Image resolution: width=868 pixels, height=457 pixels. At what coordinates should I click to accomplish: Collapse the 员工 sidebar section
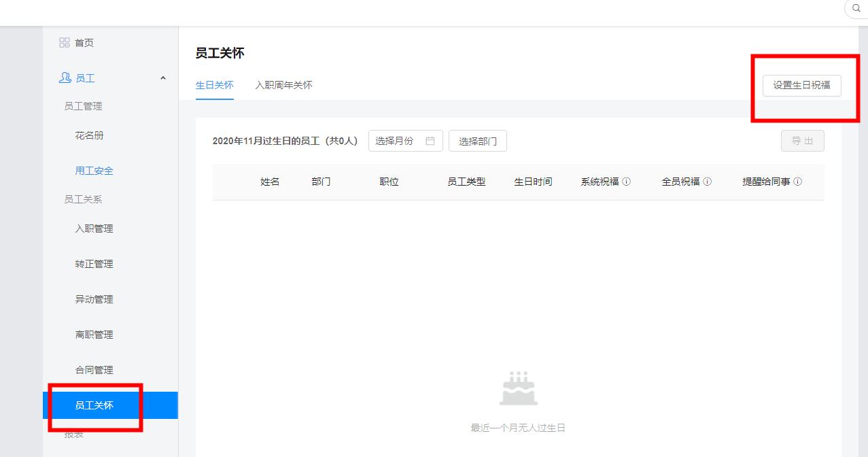(162, 78)
